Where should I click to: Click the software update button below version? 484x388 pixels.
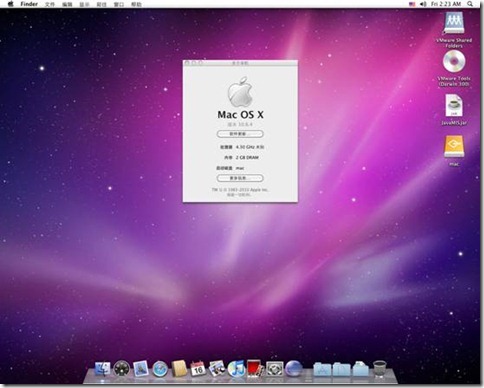click(x=240, y=134)
